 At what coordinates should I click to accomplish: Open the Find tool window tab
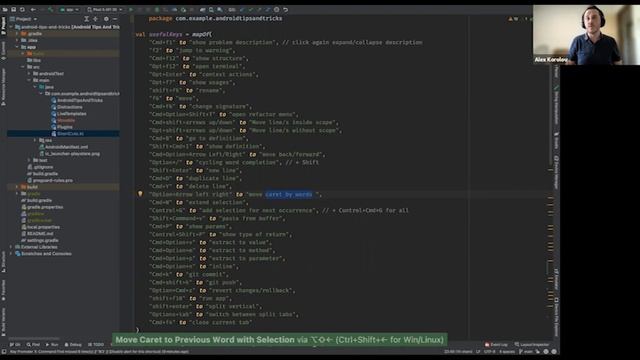33,345
